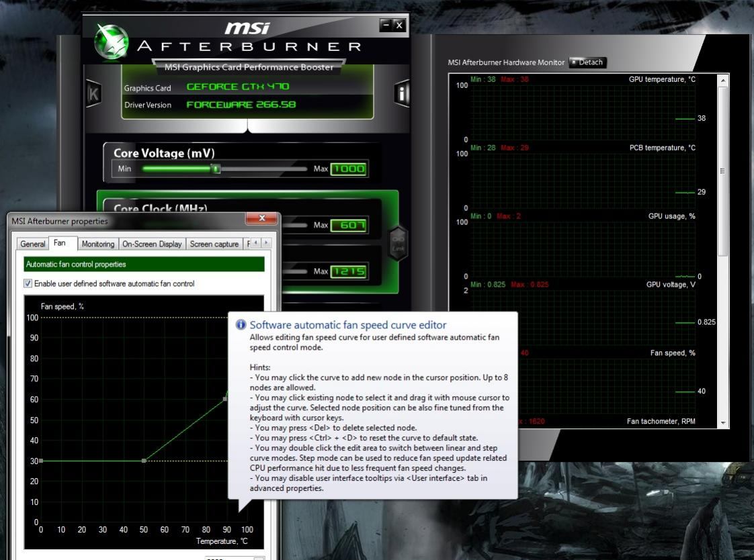Minimize the Afterburner main window
The image size is (754, 560).
pyautogui.click(x=385, y=25)
